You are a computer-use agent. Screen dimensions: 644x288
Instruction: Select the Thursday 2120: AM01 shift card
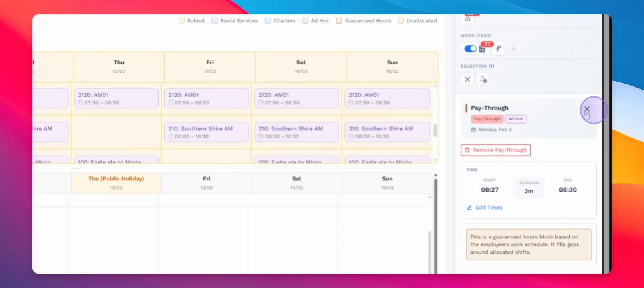(116, 98)
